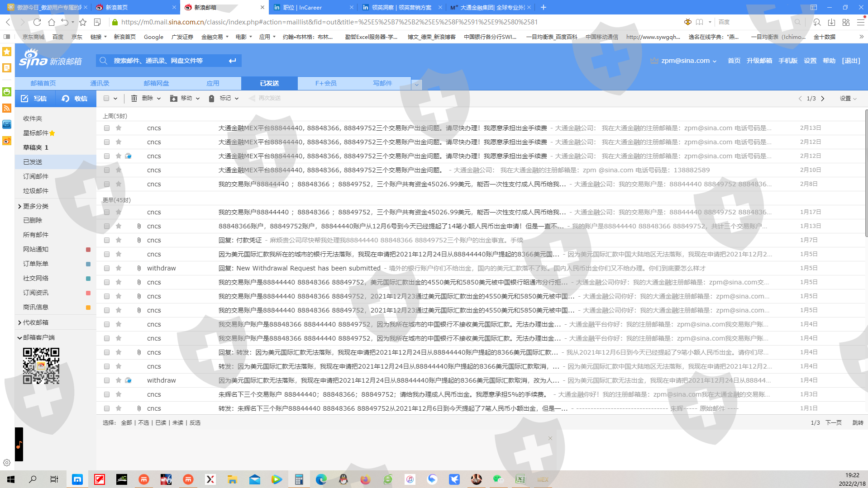Open File Explorer from the taskbar
This screenshot has width=868, height=488.
coord(232,479)
